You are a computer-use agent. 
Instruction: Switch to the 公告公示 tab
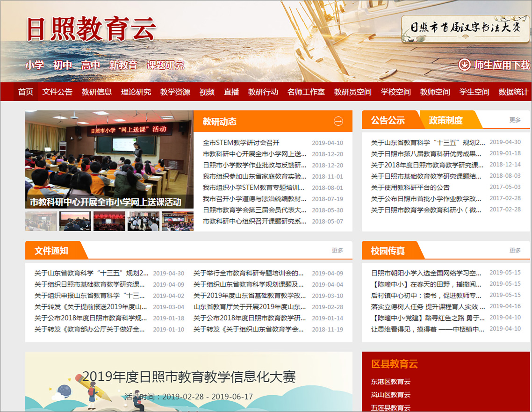[x=388, y=120]
